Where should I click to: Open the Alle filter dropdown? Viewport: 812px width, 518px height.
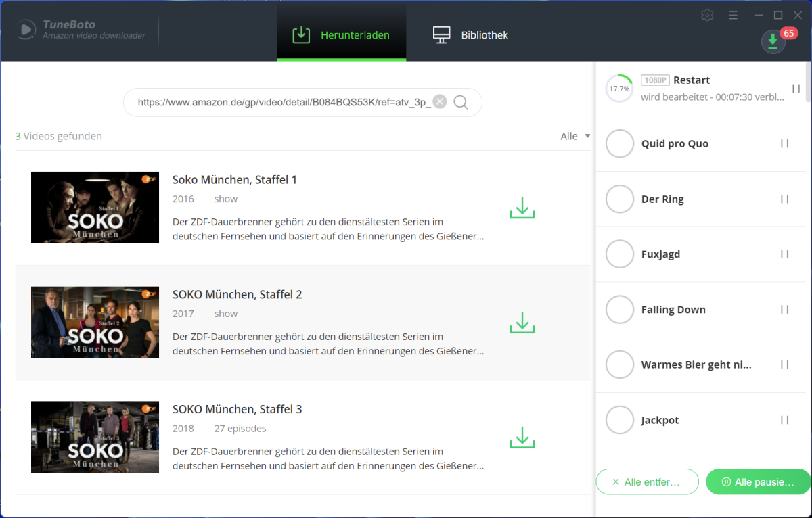click(574, 135)
